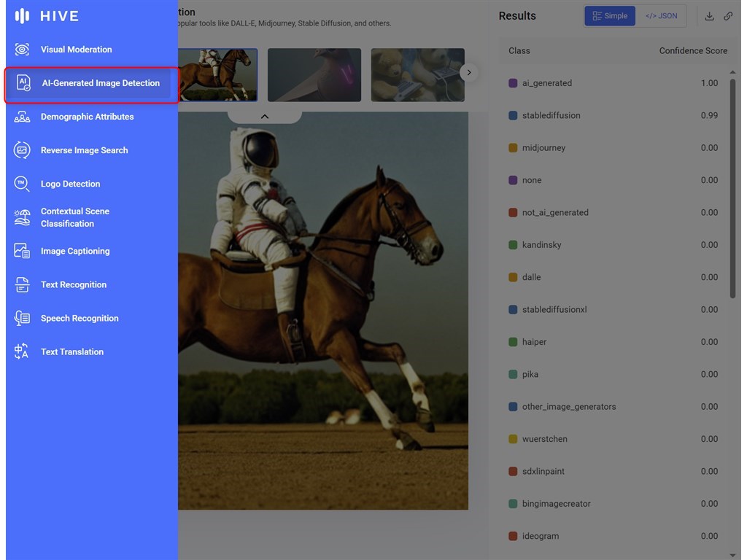Click the results panel scrollbar

click(x=732, y=189)
